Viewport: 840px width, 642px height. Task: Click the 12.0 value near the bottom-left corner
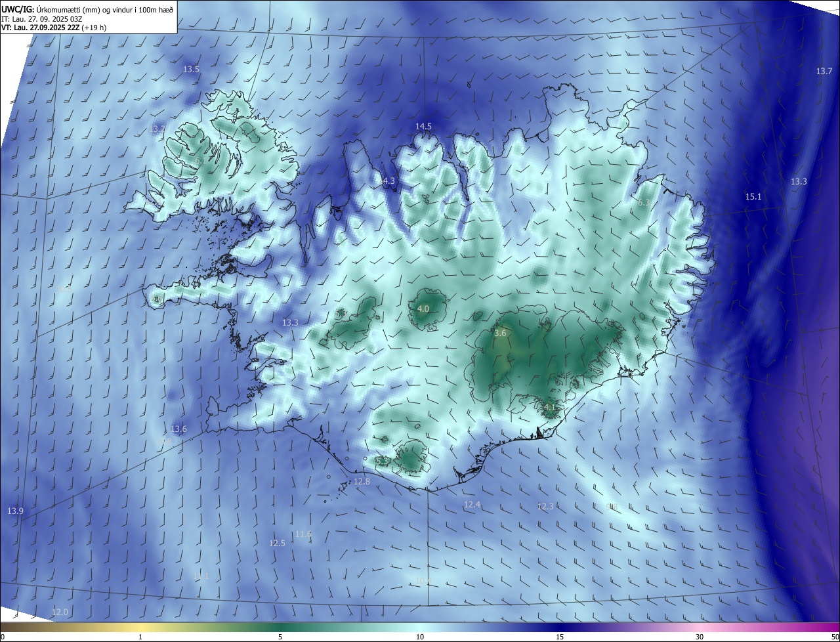(x=60, y=611)
